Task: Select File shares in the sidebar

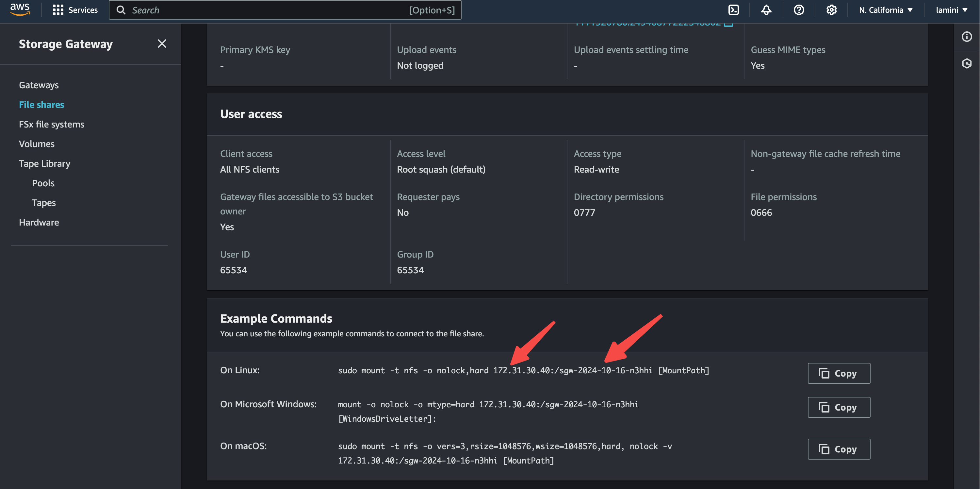Action: pyautogui.click(x=41, y=105)
